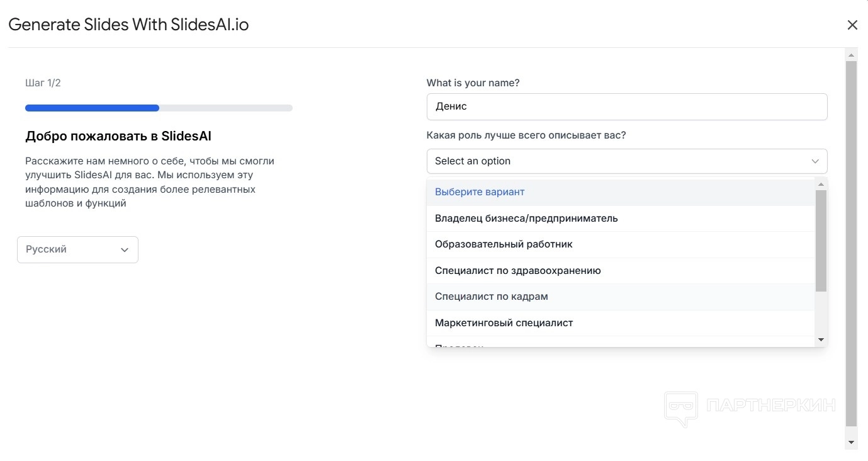Image resolution: width=868 pixels, height=461 pixels.
Task: Click the dialog scrollbar down arrow
Action: (851, 443)
